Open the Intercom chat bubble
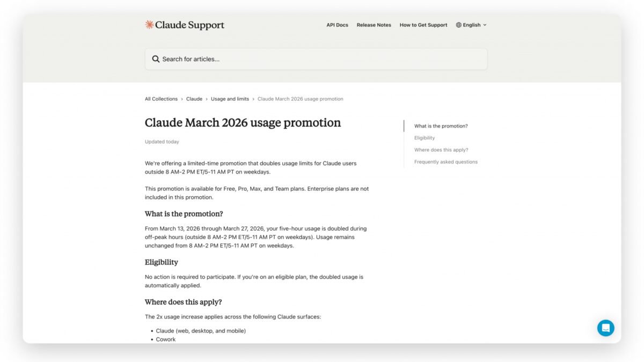 pyautogui.click(x=606, y=328)
